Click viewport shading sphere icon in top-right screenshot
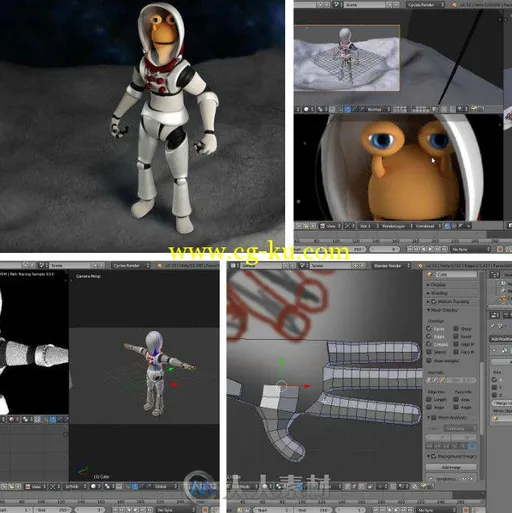The height and width of the screenshot is (513, 512). pyautogui.click(x=306, y=109)
